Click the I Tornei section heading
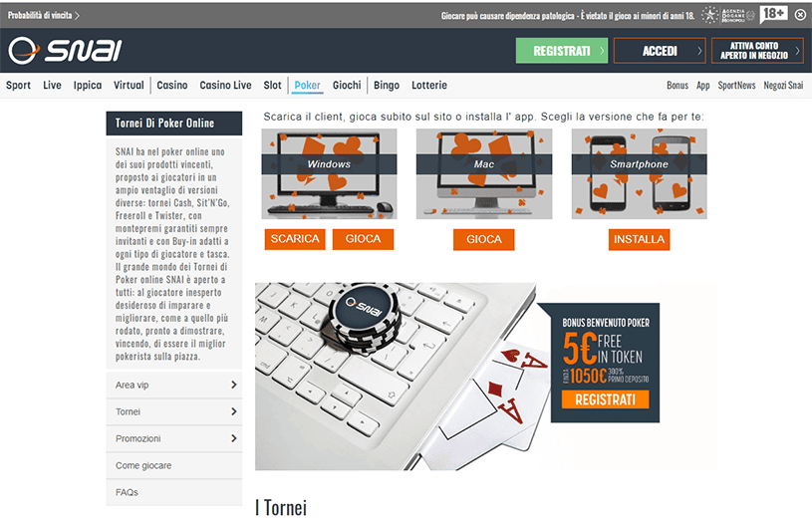812x523 pixels. pyautogui.click(x=281, y=508)
